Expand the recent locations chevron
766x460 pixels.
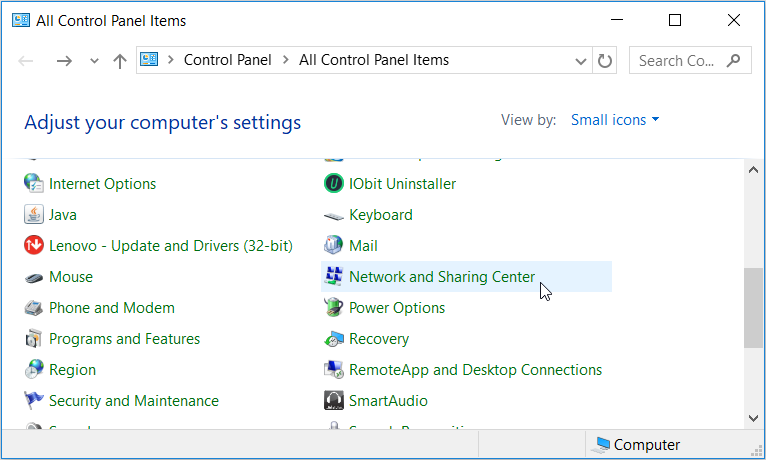point(95,61)
